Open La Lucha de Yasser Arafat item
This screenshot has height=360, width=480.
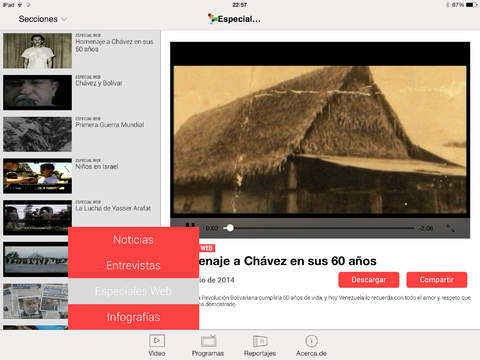coord(82,217)
